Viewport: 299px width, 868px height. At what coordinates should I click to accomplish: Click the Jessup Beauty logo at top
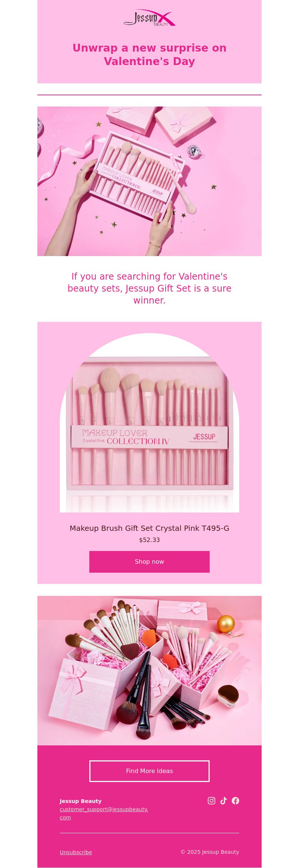(x=149, y=18)
